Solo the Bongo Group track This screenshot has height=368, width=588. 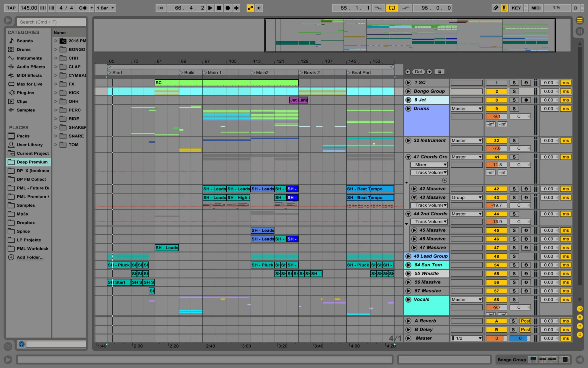514,91
